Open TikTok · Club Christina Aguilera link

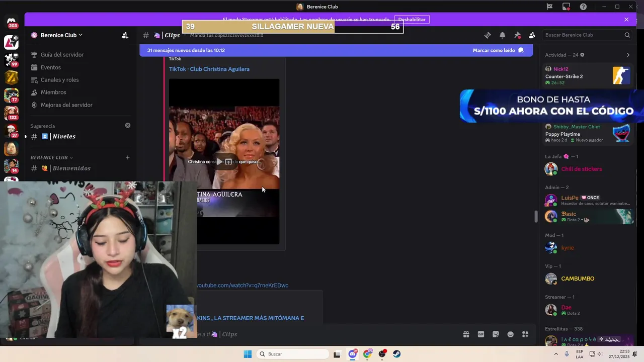point(209,69)
